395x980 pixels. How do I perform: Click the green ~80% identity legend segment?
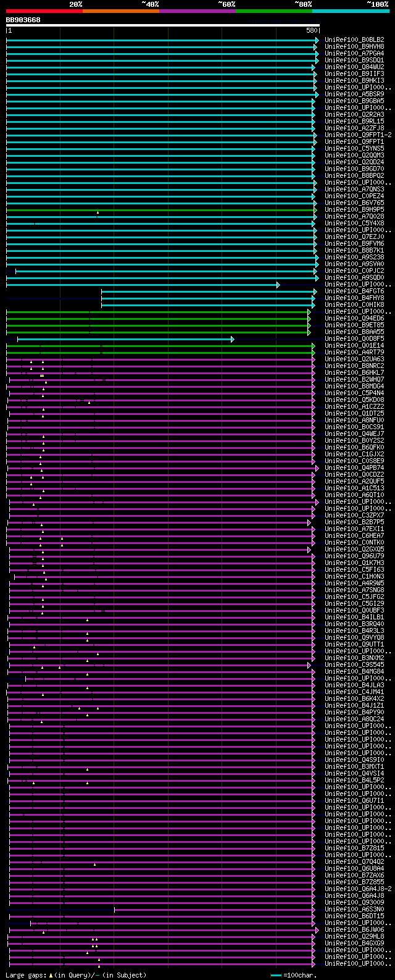274,11
